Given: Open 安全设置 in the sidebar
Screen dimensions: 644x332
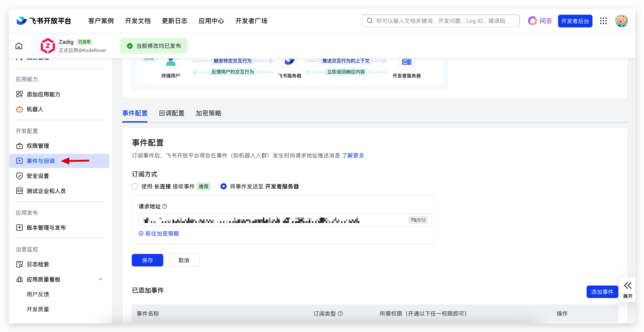Looking at the screenshot, I should tap(37, 176).
